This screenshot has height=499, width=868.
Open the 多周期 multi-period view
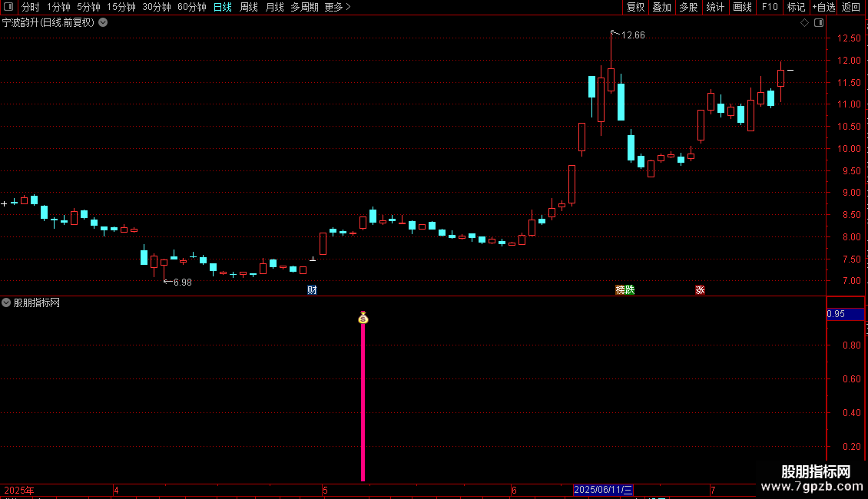point(304,7)
